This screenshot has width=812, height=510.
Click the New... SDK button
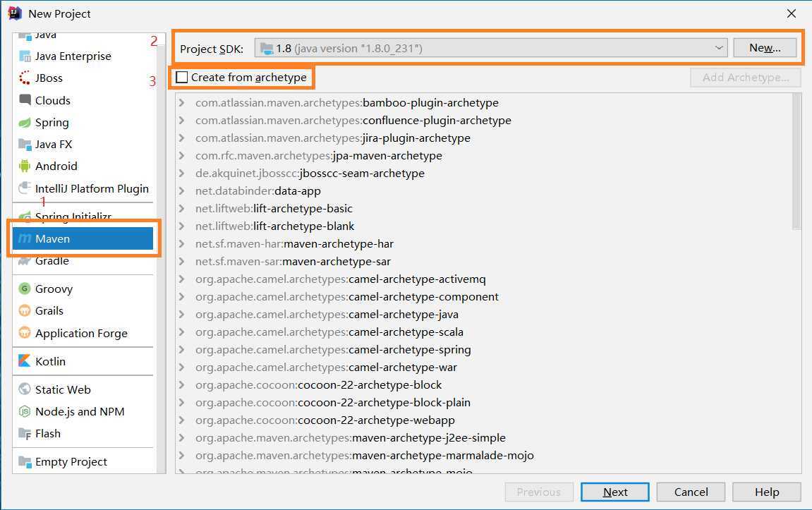(x=765, y=48)
